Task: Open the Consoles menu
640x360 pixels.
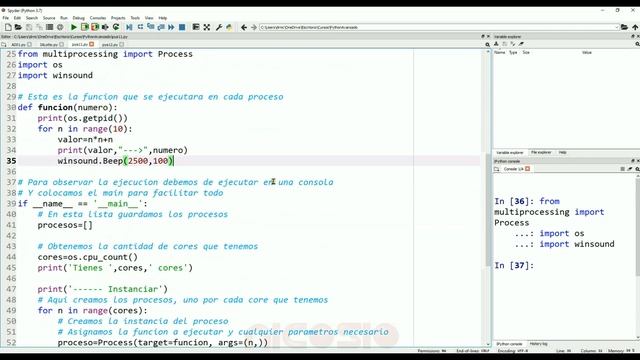Action: 98,18
